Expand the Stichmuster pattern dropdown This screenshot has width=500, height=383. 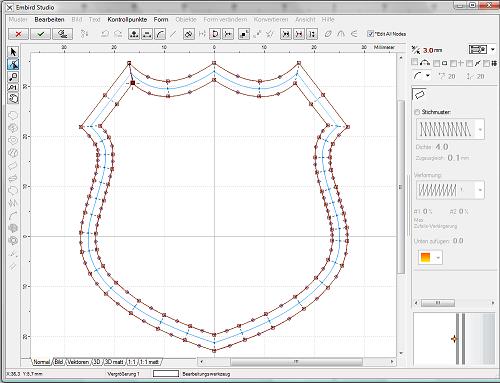pyautogui.click(x=480, y=129)
